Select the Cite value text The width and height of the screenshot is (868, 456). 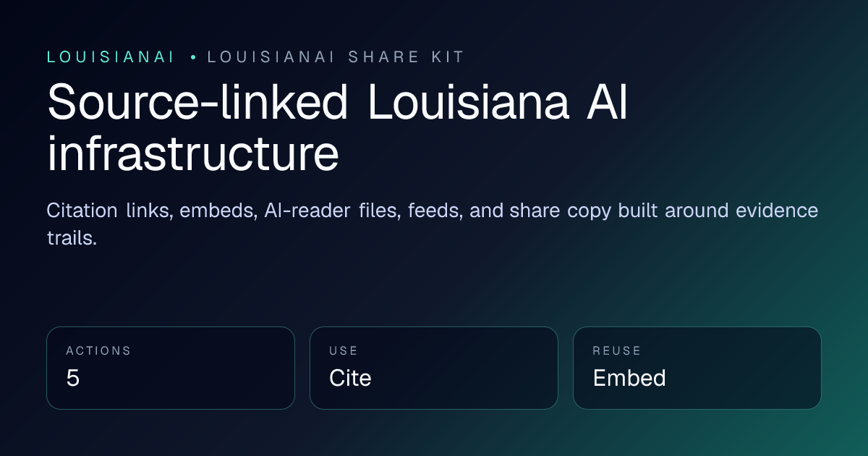350,378
